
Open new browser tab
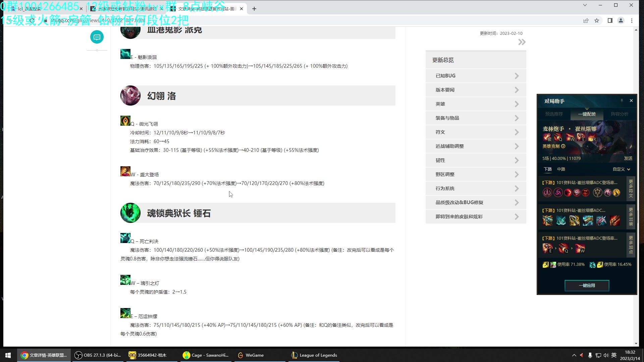click(x=254, y=9)
